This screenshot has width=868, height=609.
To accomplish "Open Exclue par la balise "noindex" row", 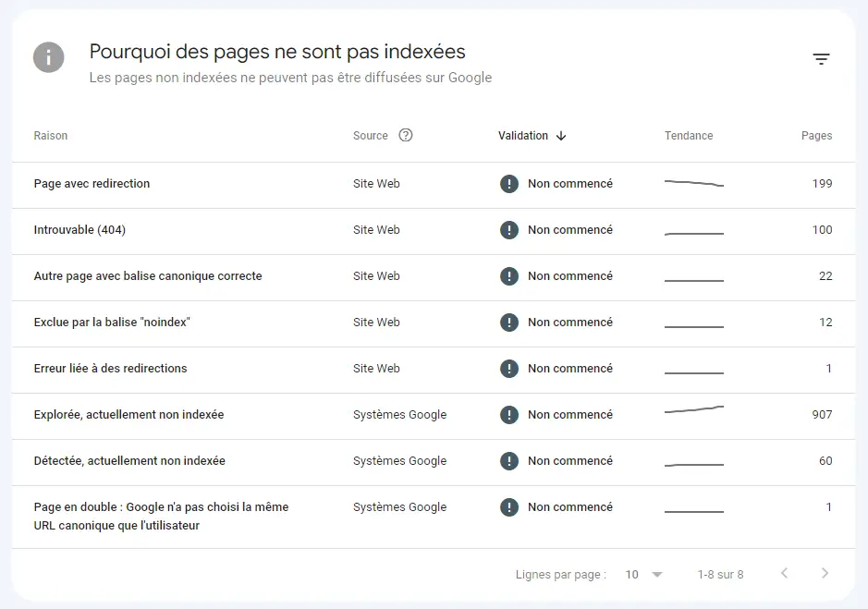I will click(x=434, y=323).
